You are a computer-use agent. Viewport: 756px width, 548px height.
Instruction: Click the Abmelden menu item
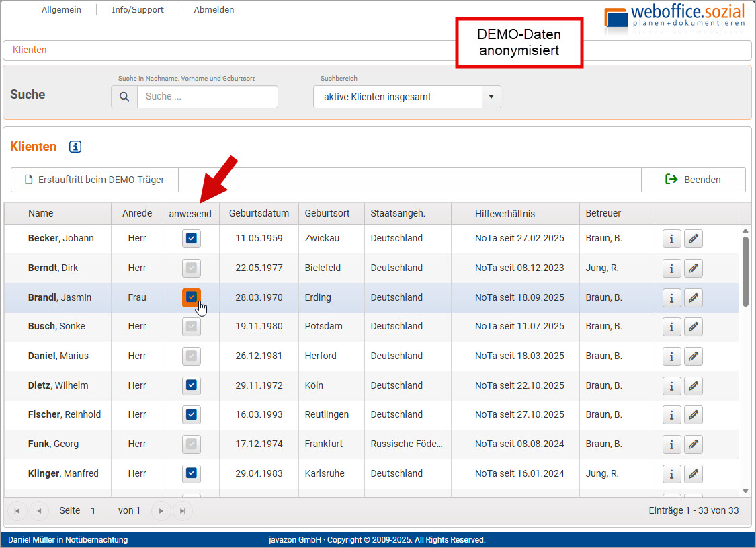(x=214, y=10)
